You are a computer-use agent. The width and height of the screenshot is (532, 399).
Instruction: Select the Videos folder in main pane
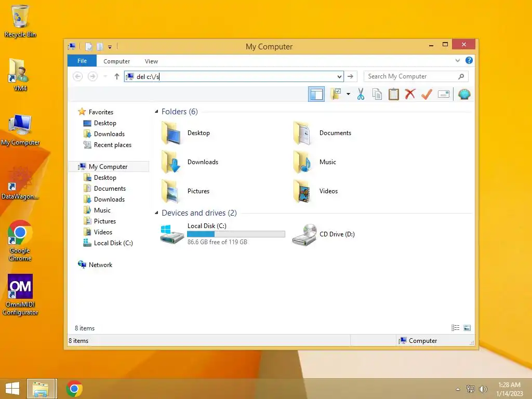pyautogui.click(x=315, y=191)
